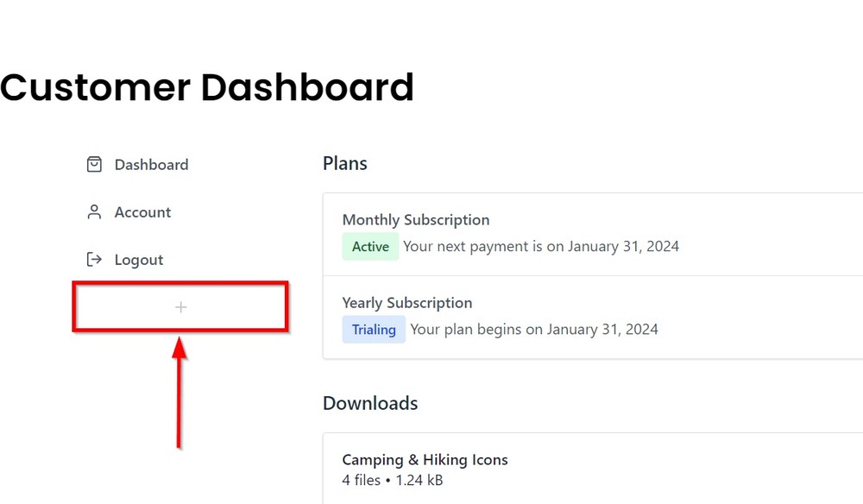863x504 pixels.
Task: Open Dashboard from the sidebar menu
Action: tap(152, 165)
